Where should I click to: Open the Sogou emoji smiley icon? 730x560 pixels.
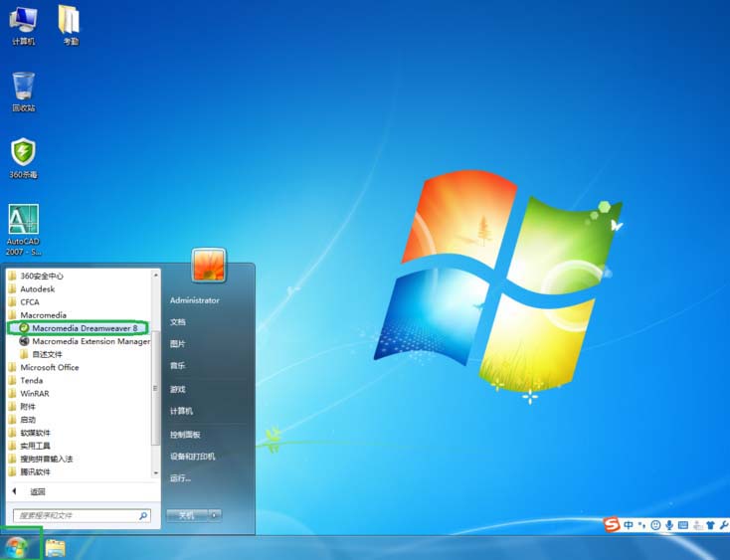click(655, 525)
